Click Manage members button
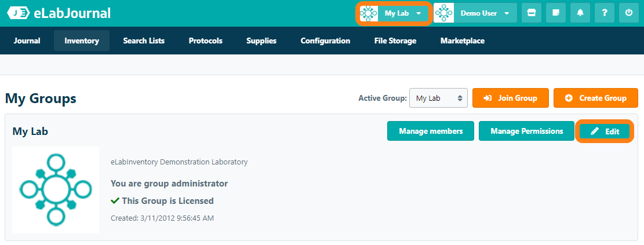644x245 pixels. coord(431,131)
